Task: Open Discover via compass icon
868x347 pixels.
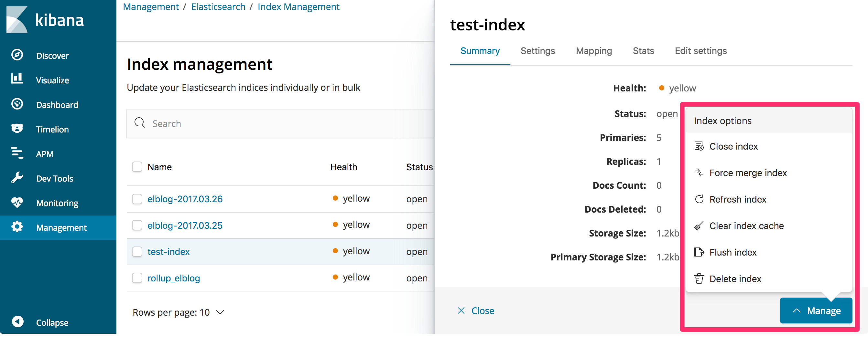Action: pyautogui.click(x=17, y=55)
